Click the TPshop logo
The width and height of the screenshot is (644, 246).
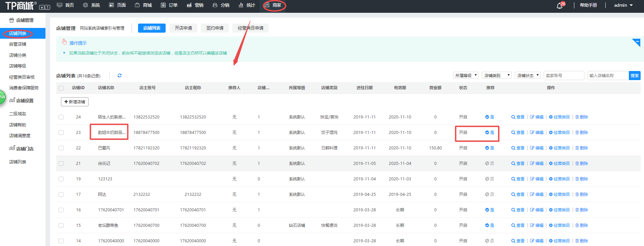(21, 6)
